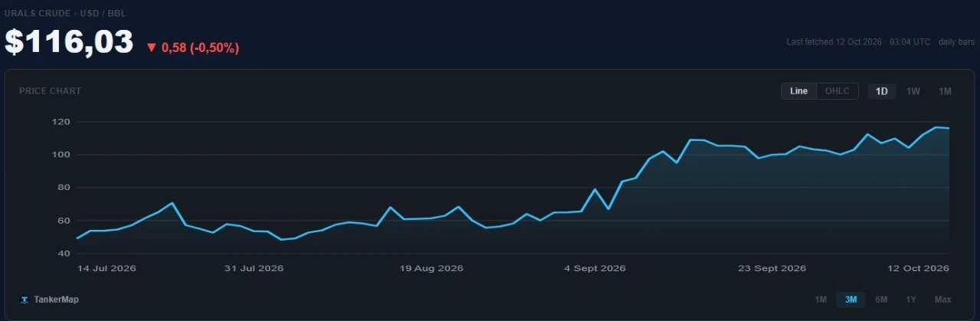Click the PRICE CHART label
This screenshot has width=980, height=321.
51,91
